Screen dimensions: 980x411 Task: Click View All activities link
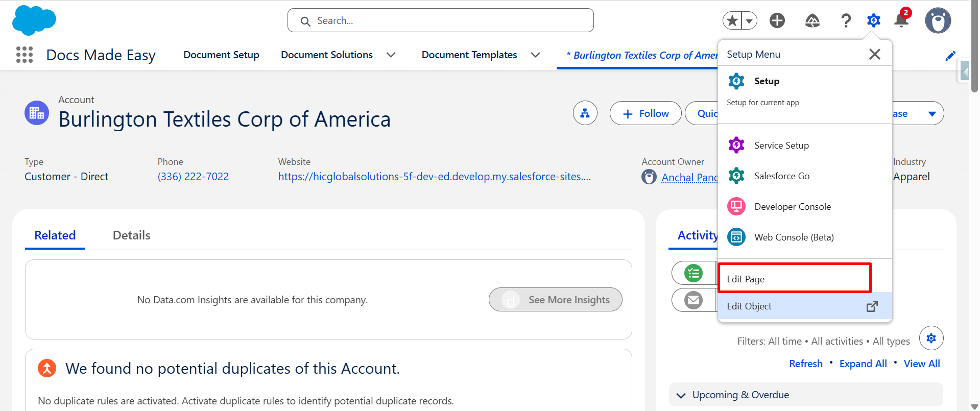point(922,364)
